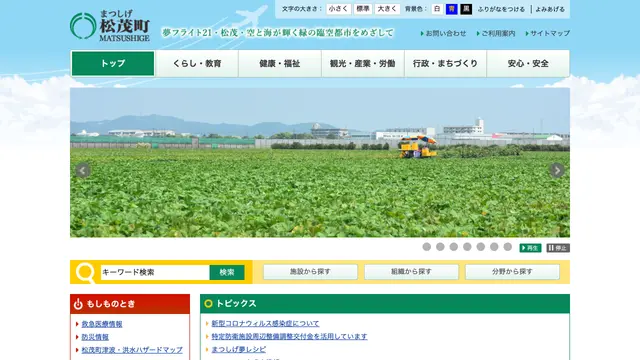Open 観光・産業・労働 navigation tab
The image size is (640, 360).
pos(363,63)
